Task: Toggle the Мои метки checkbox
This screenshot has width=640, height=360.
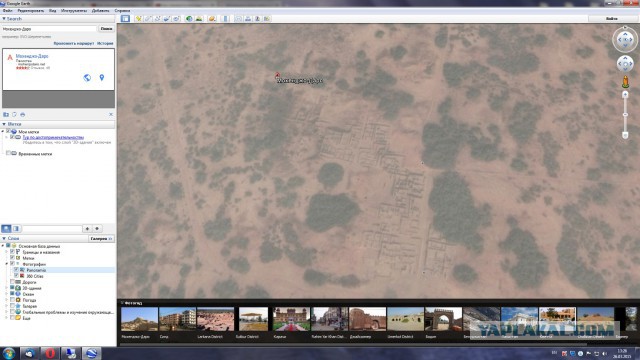Action: click(x=8, y=131)
